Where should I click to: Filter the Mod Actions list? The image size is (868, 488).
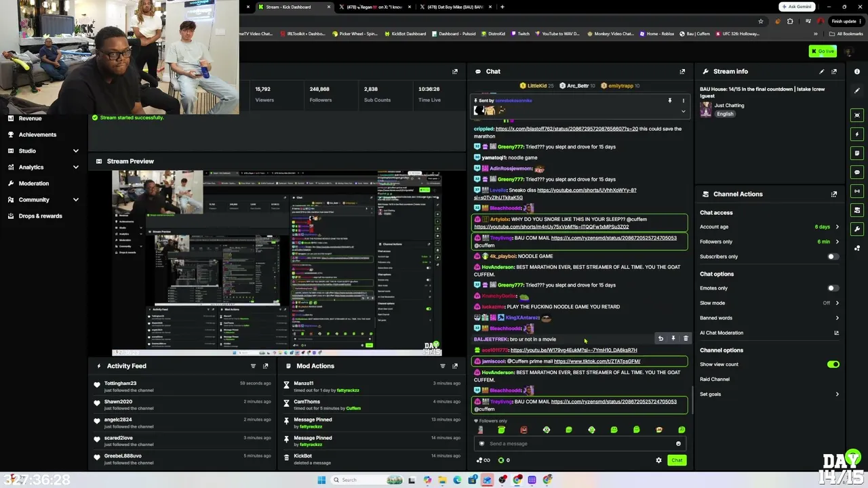click(x=443, y=366)
